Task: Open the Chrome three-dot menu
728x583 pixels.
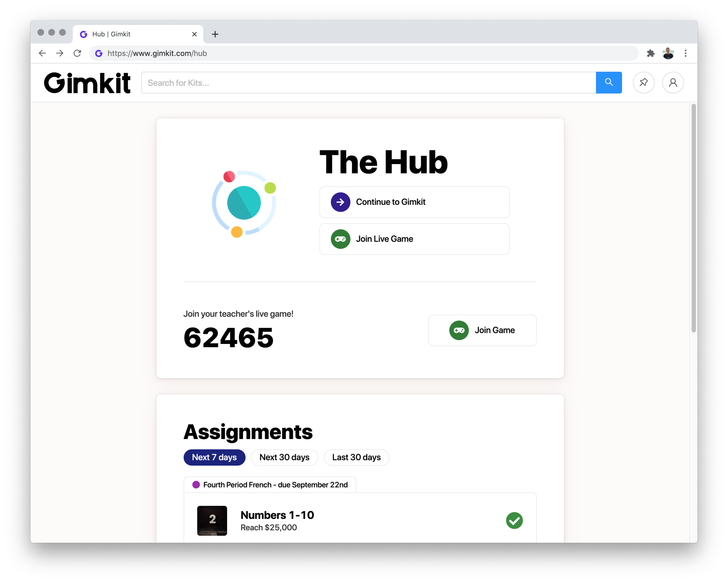Action: tap(685, 53)
